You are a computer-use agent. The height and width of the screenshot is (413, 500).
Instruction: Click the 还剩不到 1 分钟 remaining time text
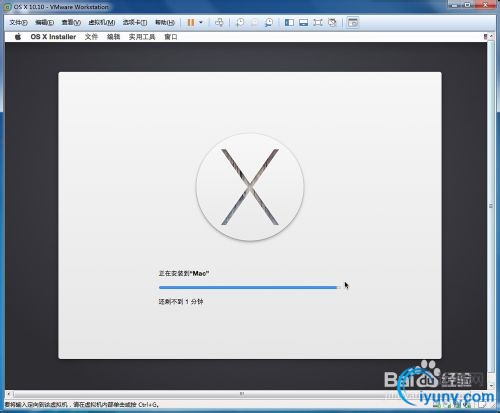(x=181, y=302)
